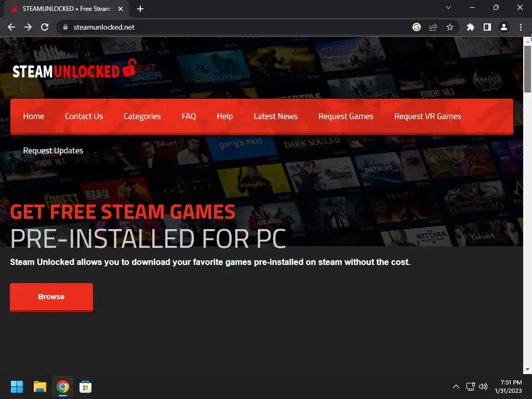Image resolution: width=532 pixels, height=399 pixels.
Task: Open File Explorer from the taskbar
Action: tap(39, 387)
